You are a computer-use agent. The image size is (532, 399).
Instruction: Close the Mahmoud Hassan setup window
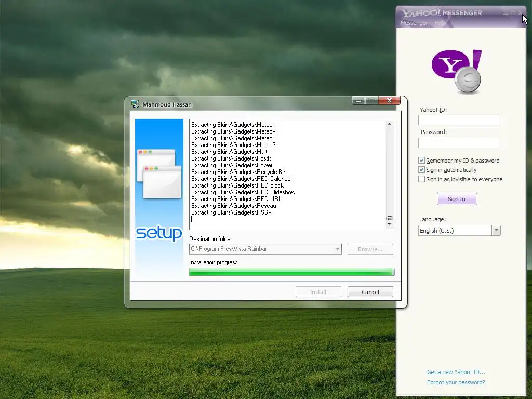389,100
